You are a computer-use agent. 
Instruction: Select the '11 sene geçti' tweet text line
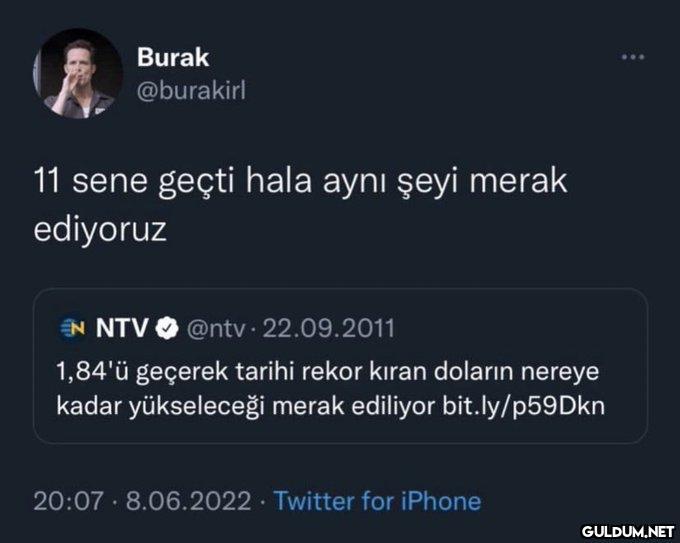coord(300,181)
